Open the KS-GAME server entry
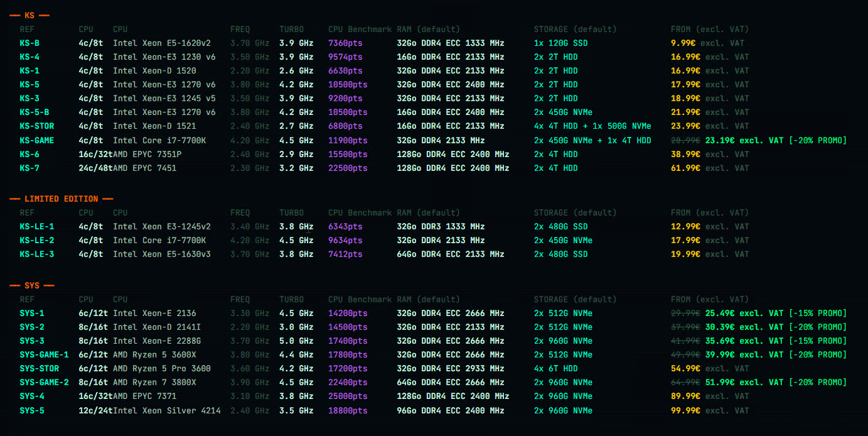This screenshot has width=868, height=436. 36,140
